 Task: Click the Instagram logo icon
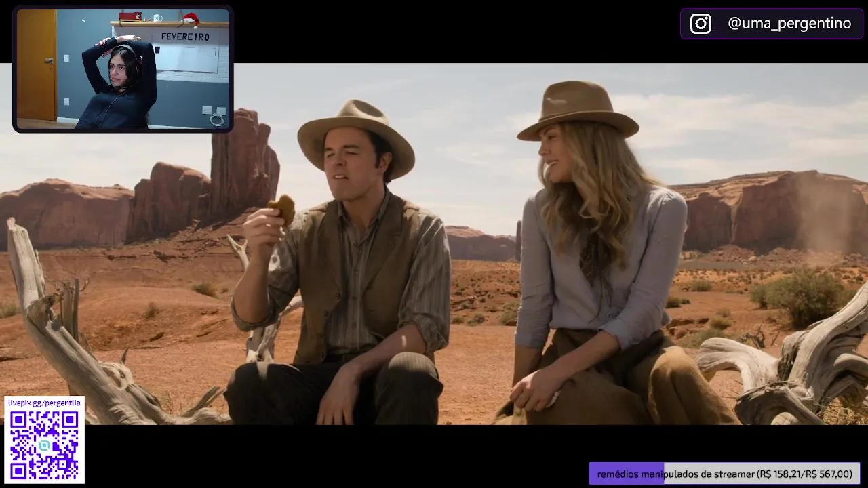point(701,24)
